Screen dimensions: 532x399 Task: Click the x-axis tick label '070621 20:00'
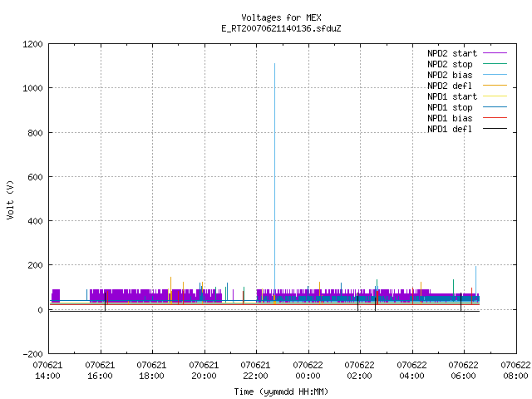[204, 371]
